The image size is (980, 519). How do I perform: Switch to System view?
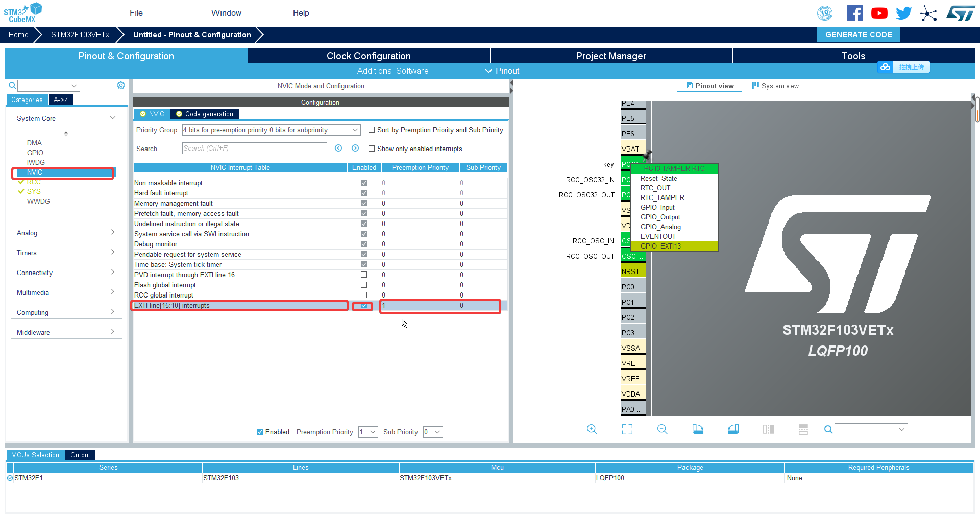click(775, 86)
